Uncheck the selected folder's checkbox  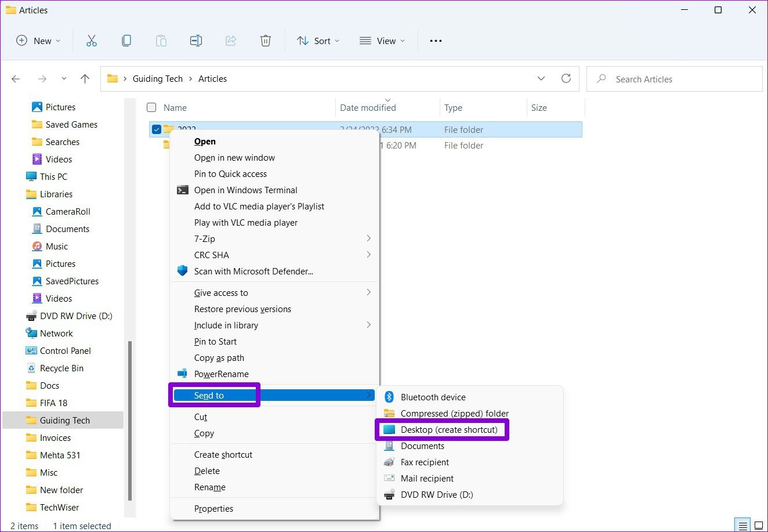click(156, 129)
